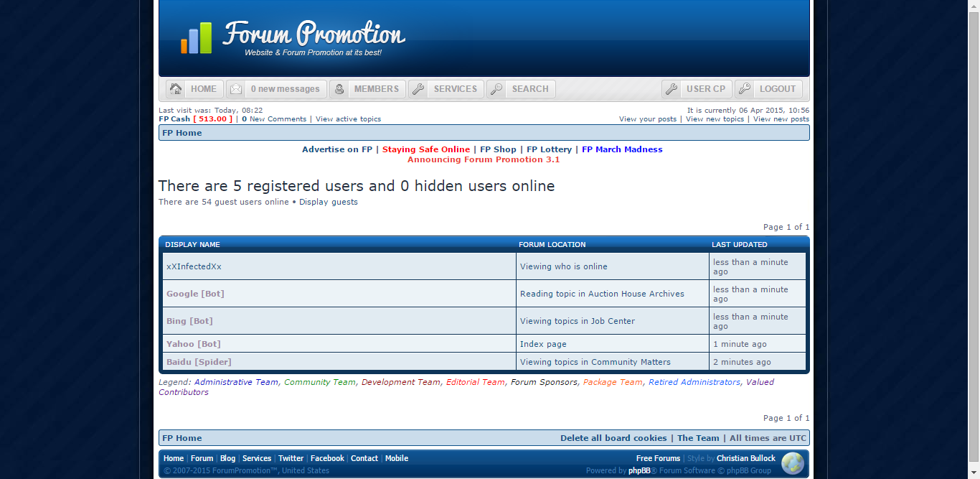980x479 pixels.
Task: Open Staying Safe Online link
Action: coord(426,149)
